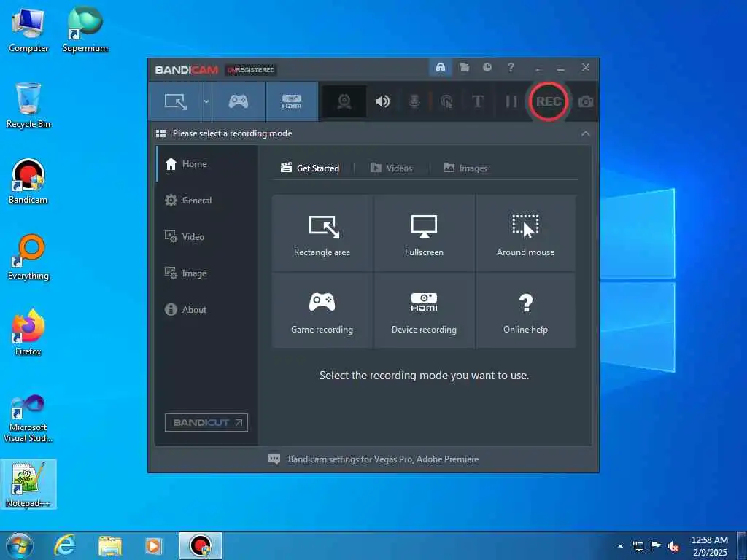The image size is (747, 560).
Task: Click the Bandicam taskbar button
Action: [x=201, y=545]
